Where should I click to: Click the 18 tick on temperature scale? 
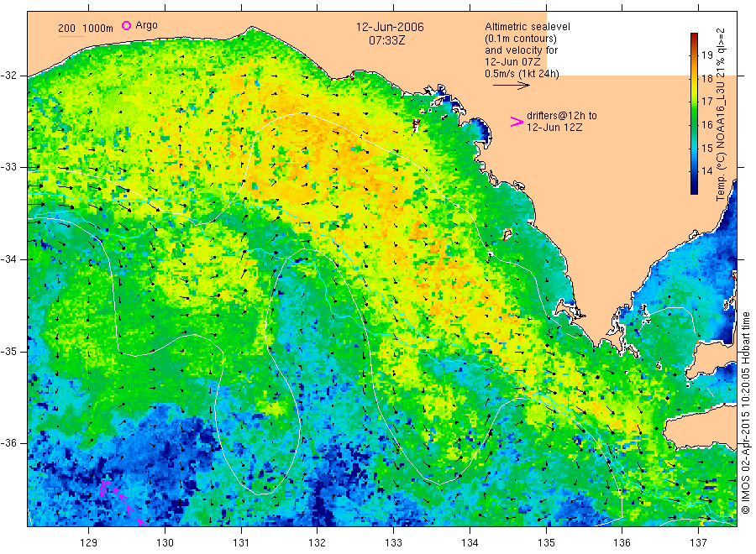click(706, 79)
